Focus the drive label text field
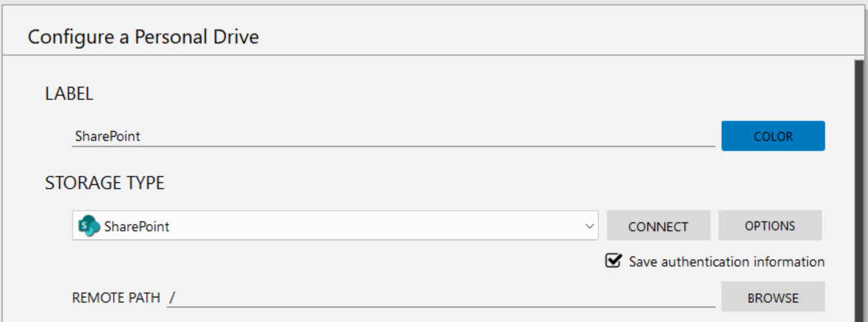The height and width of the screenshot is (322, 868). 393,136
